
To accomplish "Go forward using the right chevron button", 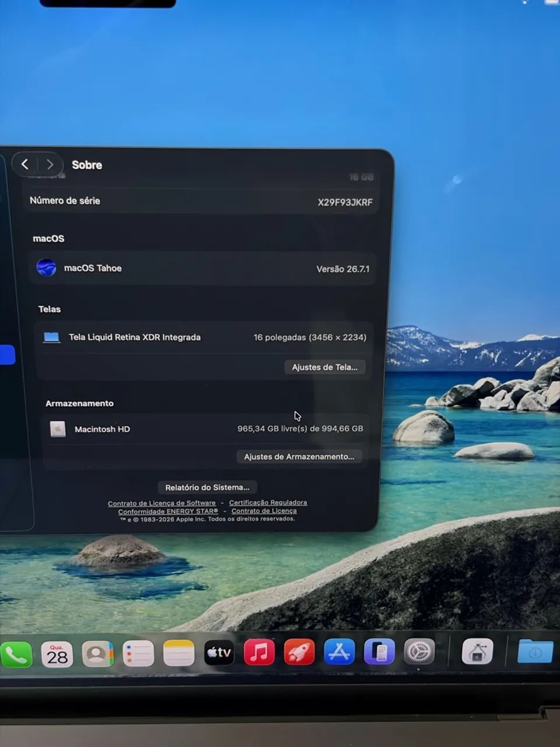I will pyautogui.click(x=50, y=165).
